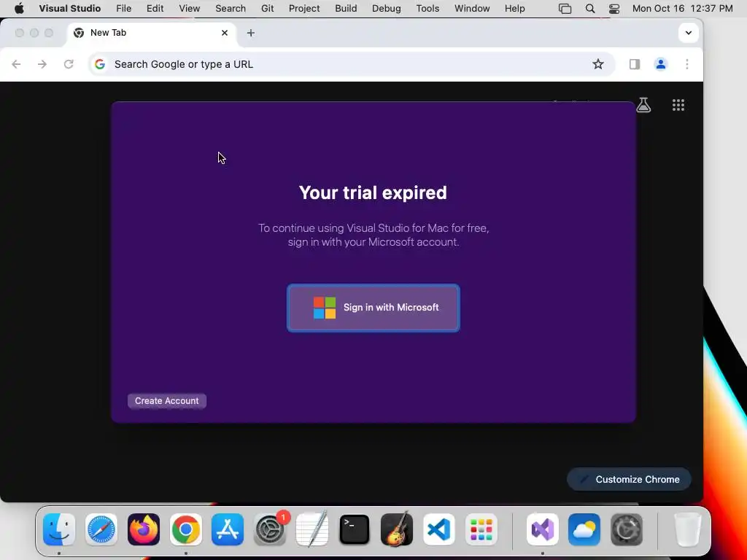Open the Tools menu

427,9
